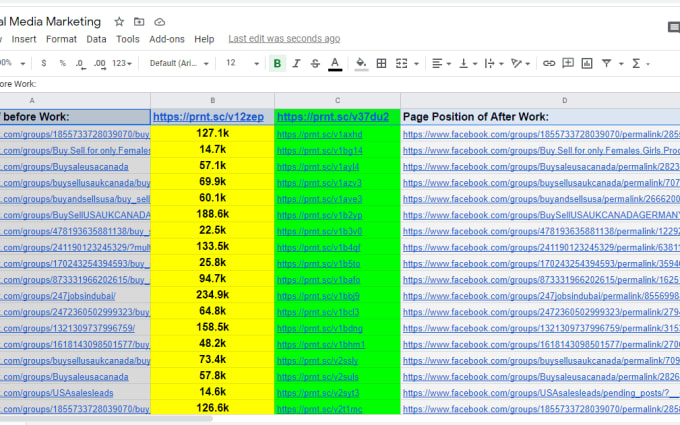Image resolution: width=680 pixels, height=425 pixels.
Task: Open font size 12 dropdown
Action: (x=242, y=63)
